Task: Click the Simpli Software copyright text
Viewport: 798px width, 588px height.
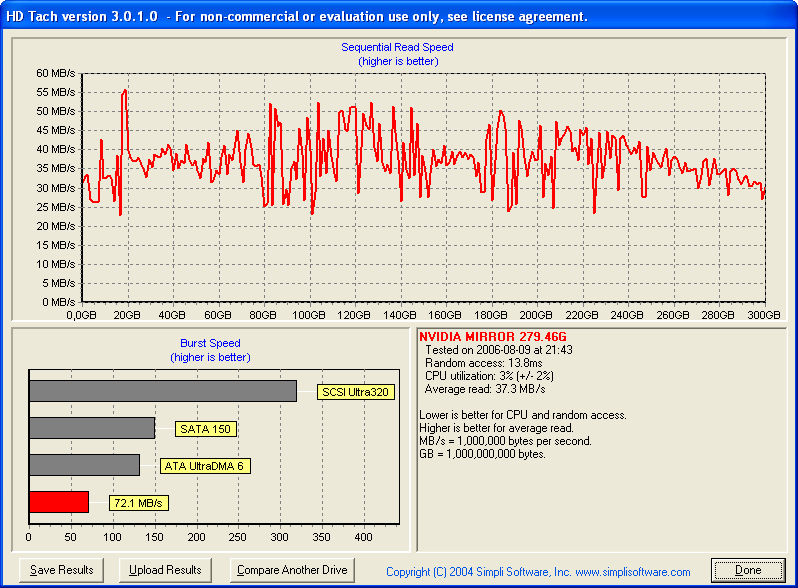Action: point(538,572)
